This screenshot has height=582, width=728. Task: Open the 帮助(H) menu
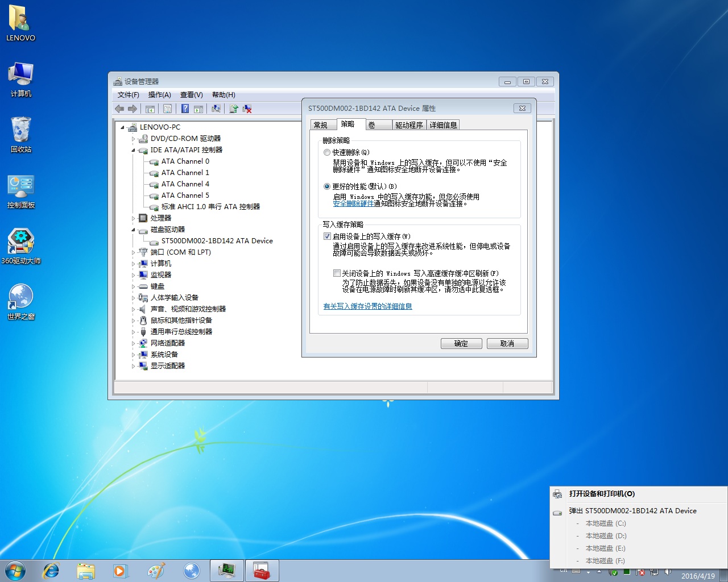click(224, 95)
